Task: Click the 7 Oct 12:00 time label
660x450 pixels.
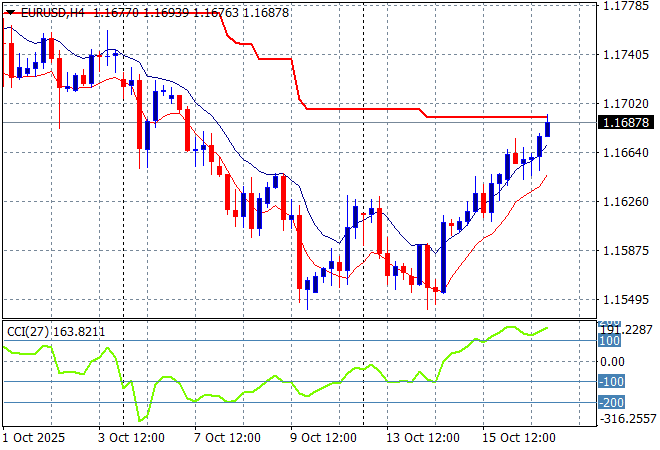Action: coord(227,438)
